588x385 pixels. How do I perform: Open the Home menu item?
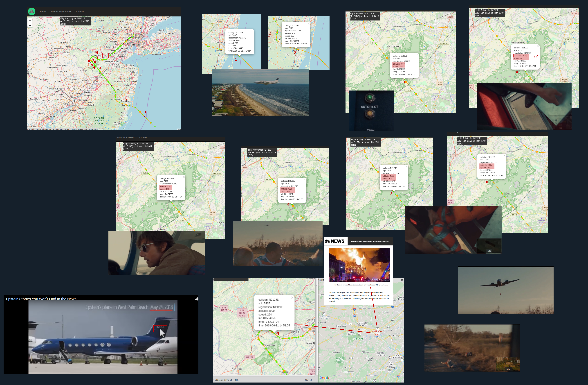(43, 12)
